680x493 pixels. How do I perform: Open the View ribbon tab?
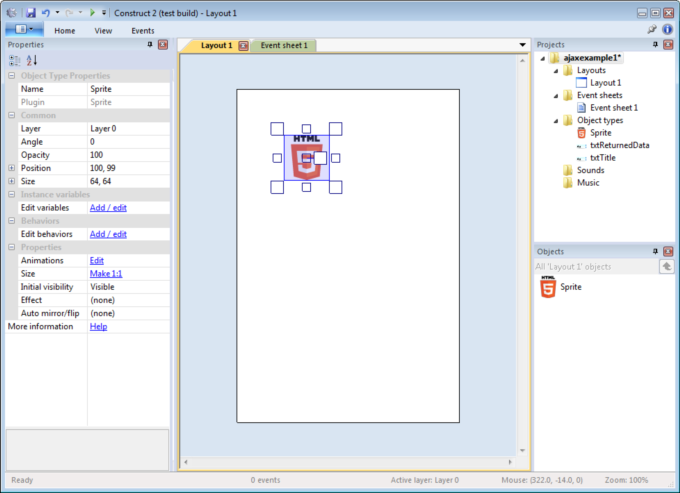103,31
